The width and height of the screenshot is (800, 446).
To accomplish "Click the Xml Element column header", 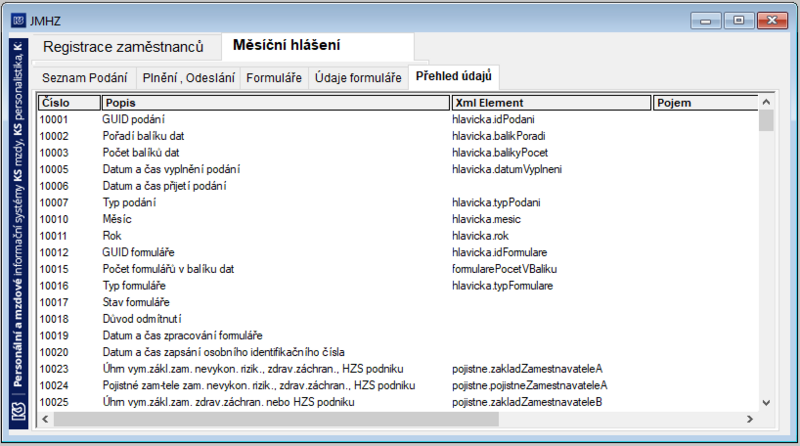I will 552,103.
